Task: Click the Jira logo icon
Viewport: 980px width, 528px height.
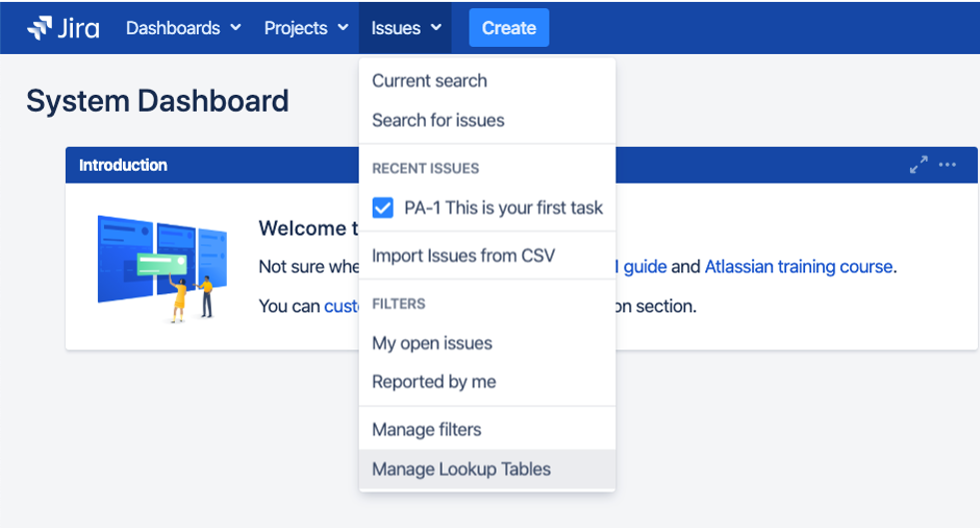Action: (x=39, y=28)
